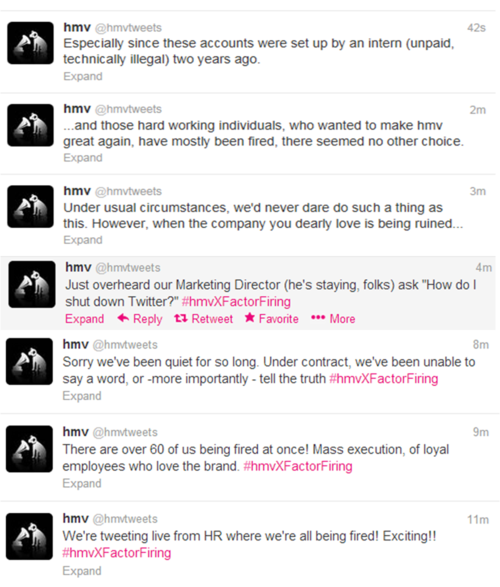Expand the highlighted Marketing Director tweet
This screenshot has width=500, height=587.
click(85, 319)
